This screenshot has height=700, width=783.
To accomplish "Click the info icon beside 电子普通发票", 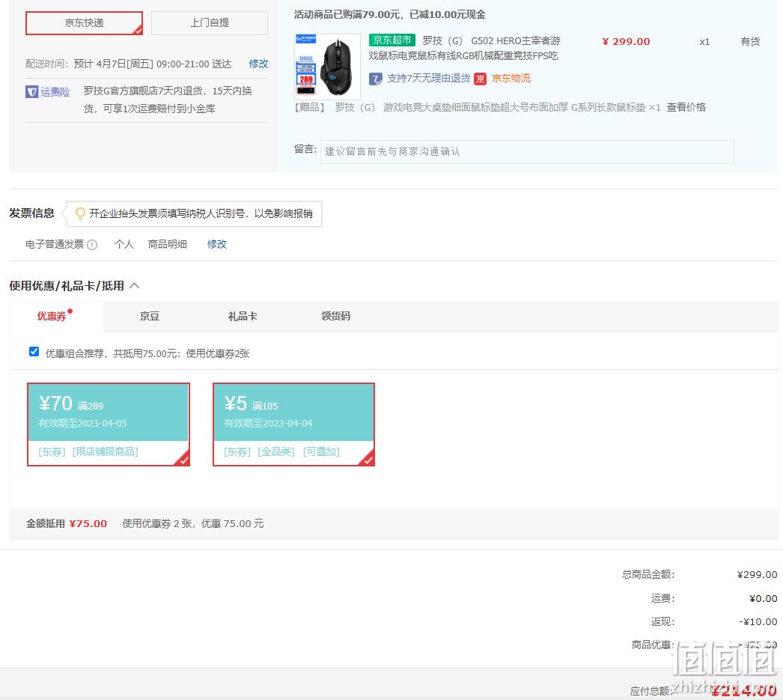I will click(92, 245).
